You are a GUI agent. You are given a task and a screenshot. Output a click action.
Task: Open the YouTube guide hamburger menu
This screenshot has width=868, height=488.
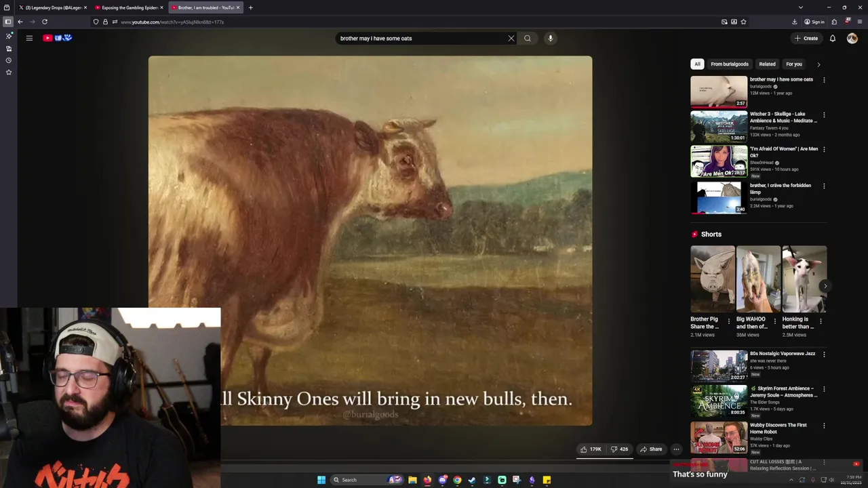(x=29, y=38)
